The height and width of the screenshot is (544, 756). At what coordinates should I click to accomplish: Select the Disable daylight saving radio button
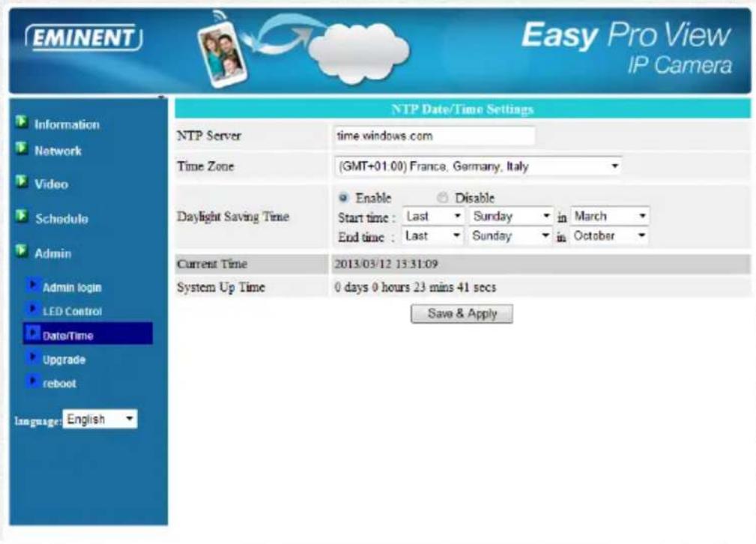(442, 198)
